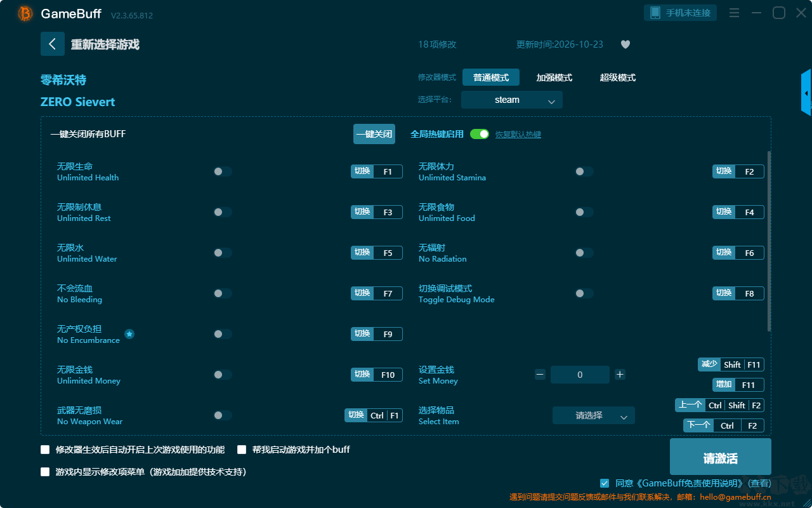Open the hamburger menu icon
Screen dimensions: 812x508
pyautogui.click(x=734, y=13)
